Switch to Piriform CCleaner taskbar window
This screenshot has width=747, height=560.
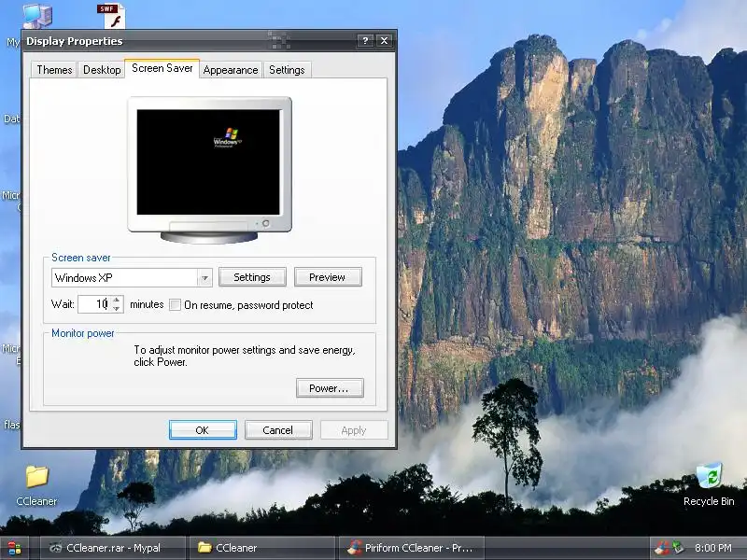tap(411, 548)
